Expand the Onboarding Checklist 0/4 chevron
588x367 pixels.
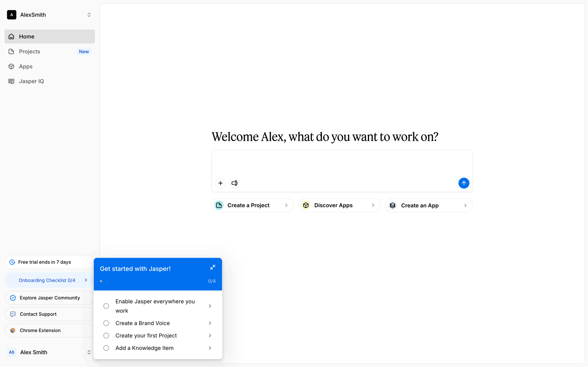(86, 280)
